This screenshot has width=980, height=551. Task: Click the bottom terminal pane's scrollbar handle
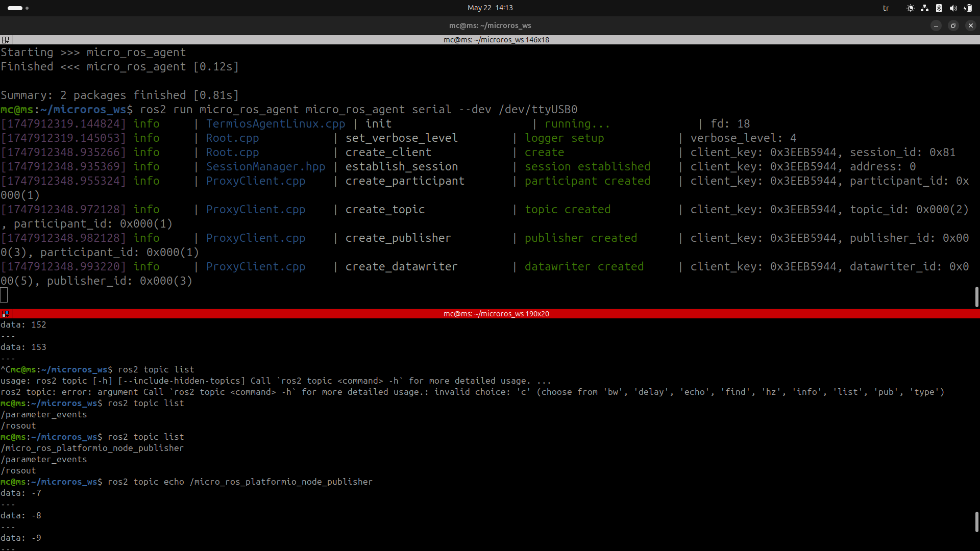point(976,521)
